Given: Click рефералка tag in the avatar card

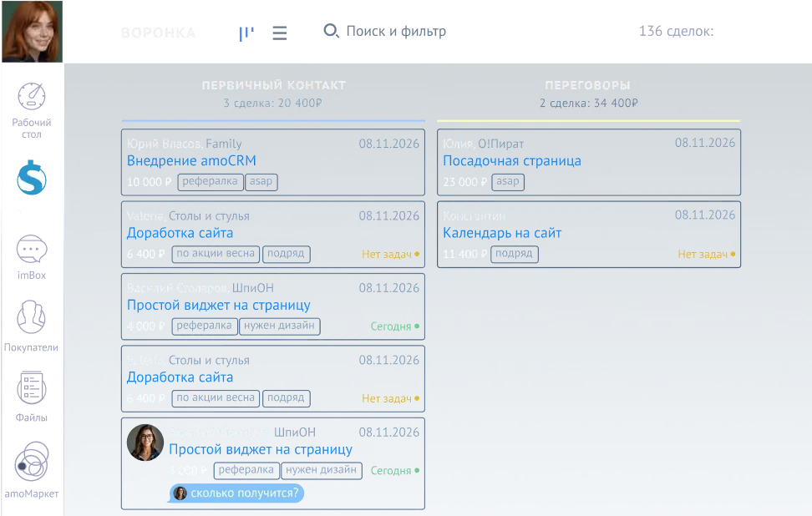Looking at the screenshot, I should click(246, 470).
